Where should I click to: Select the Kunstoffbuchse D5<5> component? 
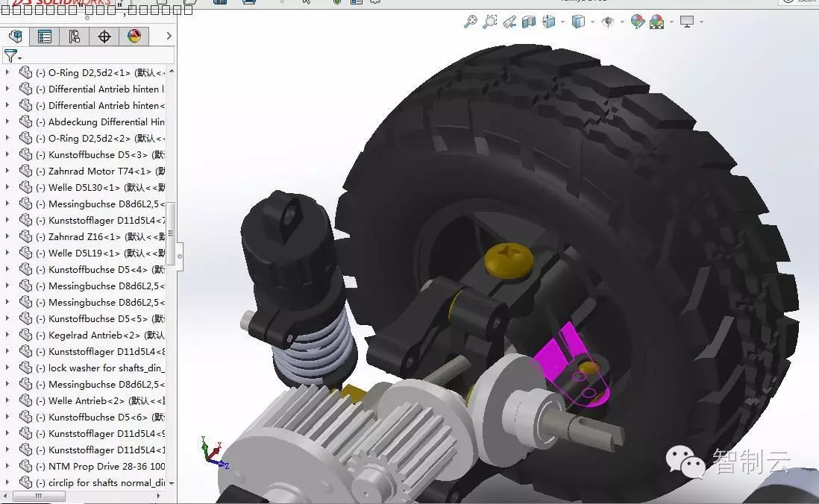click(98, 318)
